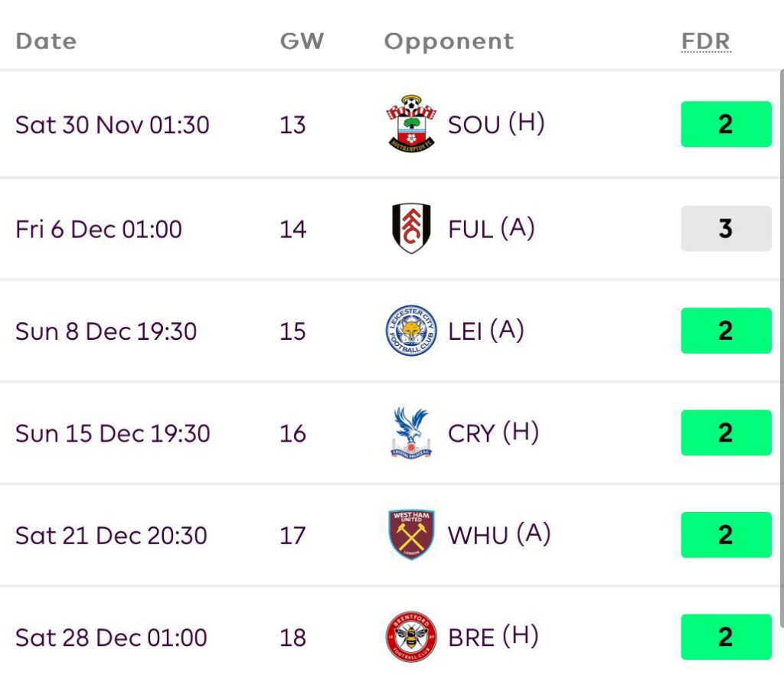Click grey FDR 3 badge for Fulham
Viewport: 784px width, 685px height.
[x=726, y=228]
